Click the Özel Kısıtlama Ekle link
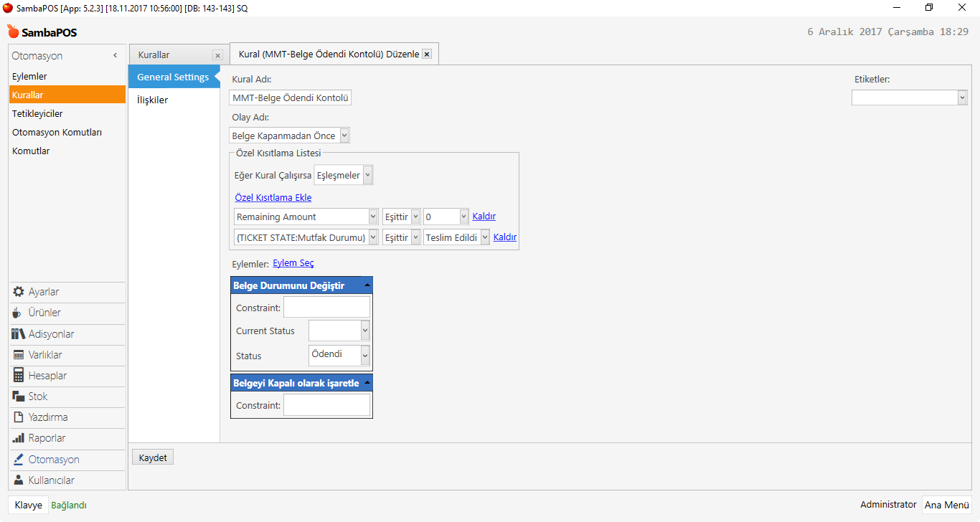 tap(273, 198)
